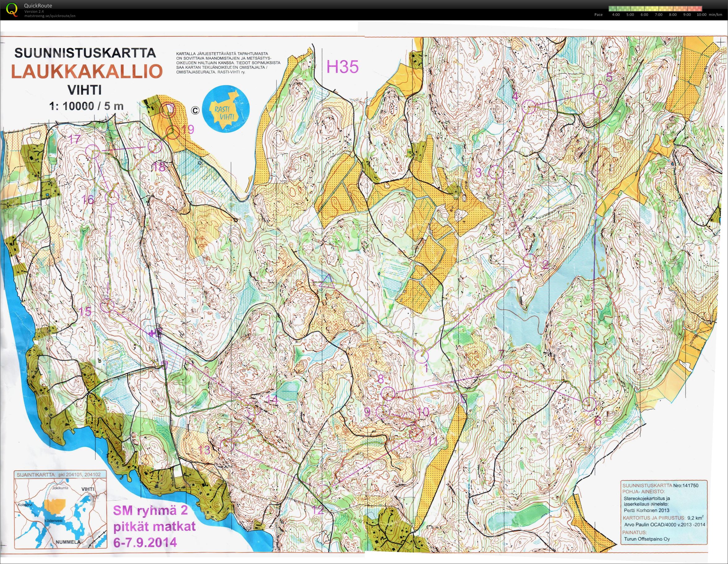Click Jokikunta on the locator map
728x564 pixels.
(60, 488)
